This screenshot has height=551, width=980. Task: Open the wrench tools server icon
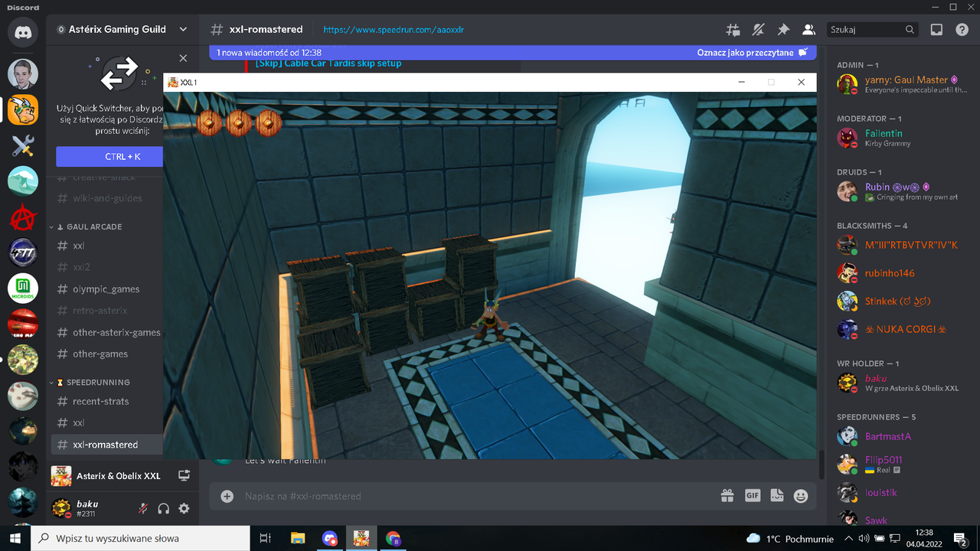(x=23, y=145)
